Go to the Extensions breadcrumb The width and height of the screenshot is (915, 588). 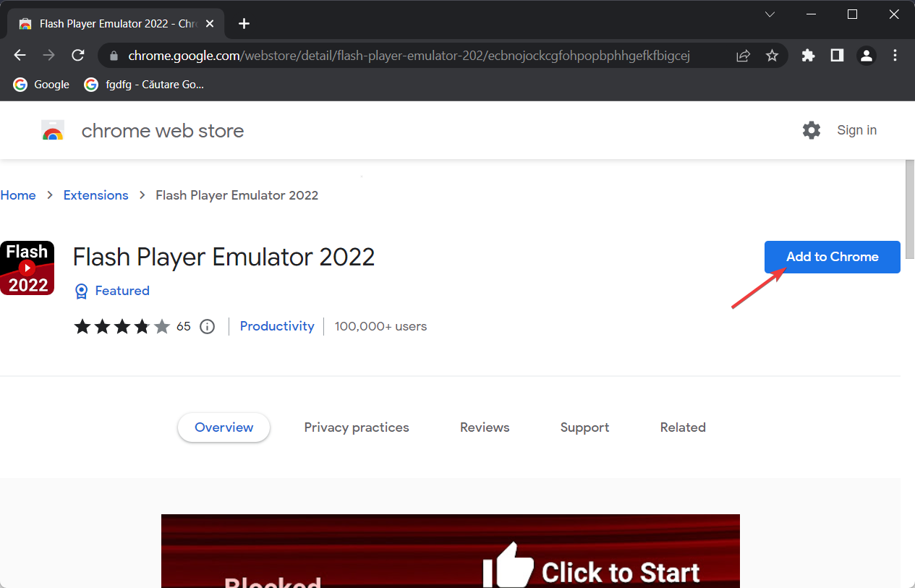(x=95, y=195)
